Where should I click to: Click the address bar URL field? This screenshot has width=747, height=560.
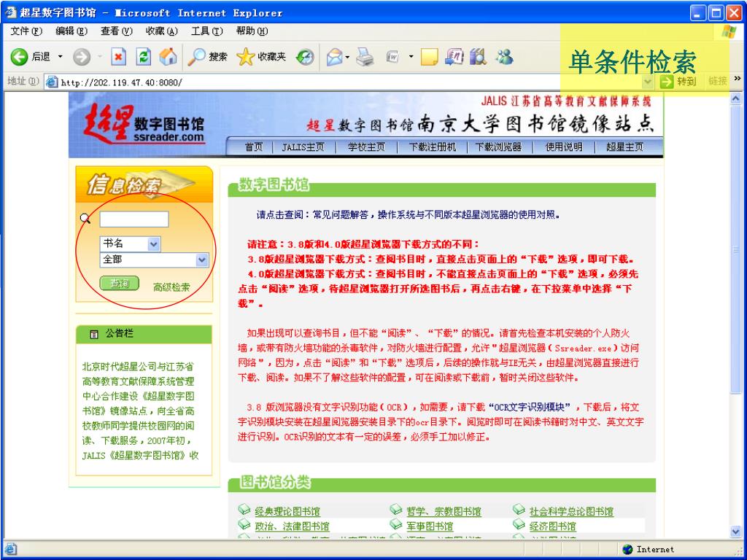350,82
